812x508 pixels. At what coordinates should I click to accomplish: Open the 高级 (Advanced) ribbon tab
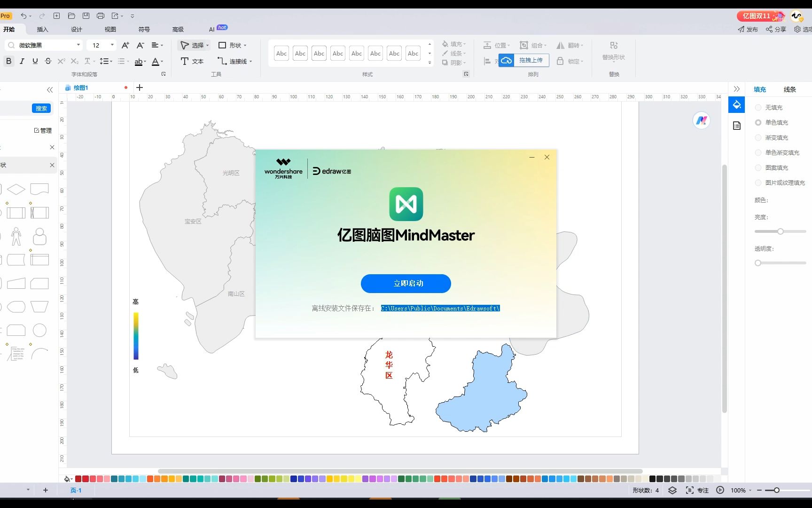click(178, 29)
